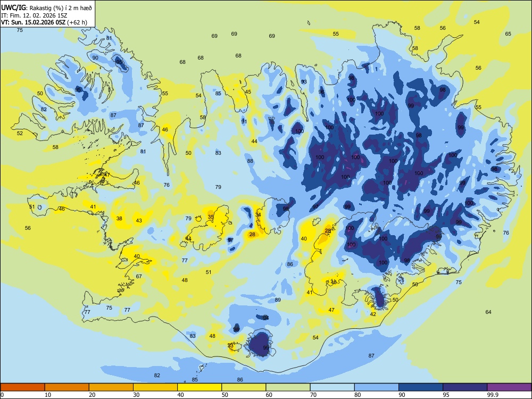Select the 30–40 amber legend swatch
The image size is (532, 399).
coord(155,387)
